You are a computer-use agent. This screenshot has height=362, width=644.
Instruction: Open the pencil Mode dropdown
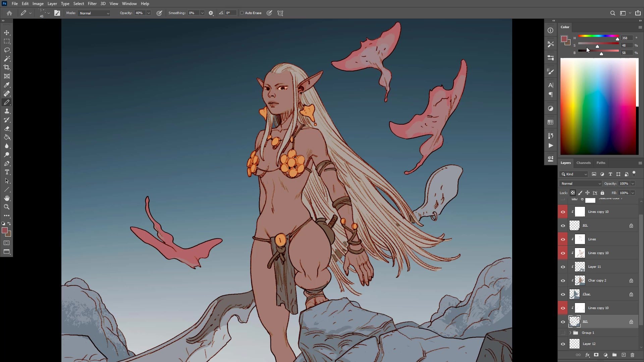pos(94,13)
